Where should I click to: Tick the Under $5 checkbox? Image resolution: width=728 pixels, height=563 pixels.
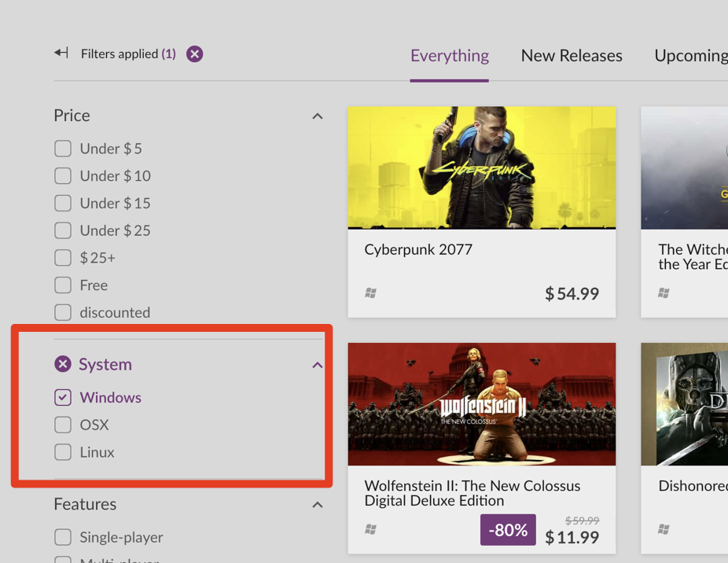coord(63,149)
